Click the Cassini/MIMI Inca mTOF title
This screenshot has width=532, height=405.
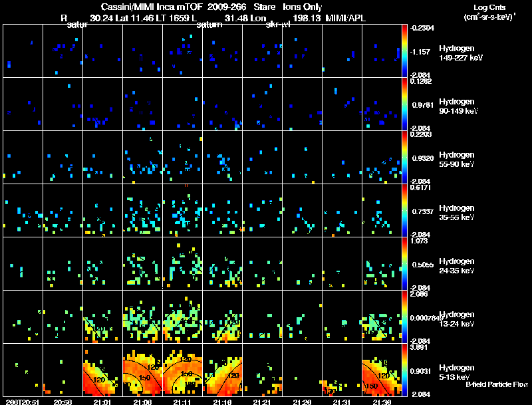pos(152,7)
